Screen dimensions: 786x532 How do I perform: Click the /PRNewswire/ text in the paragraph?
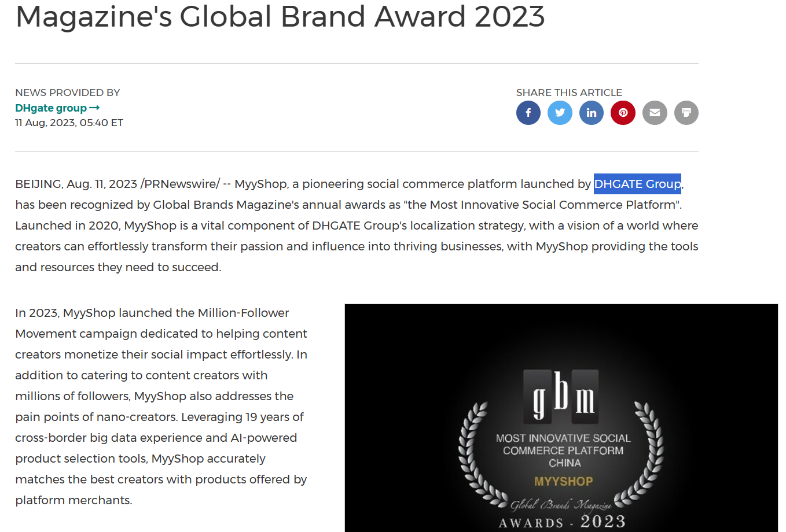point(180,184)
